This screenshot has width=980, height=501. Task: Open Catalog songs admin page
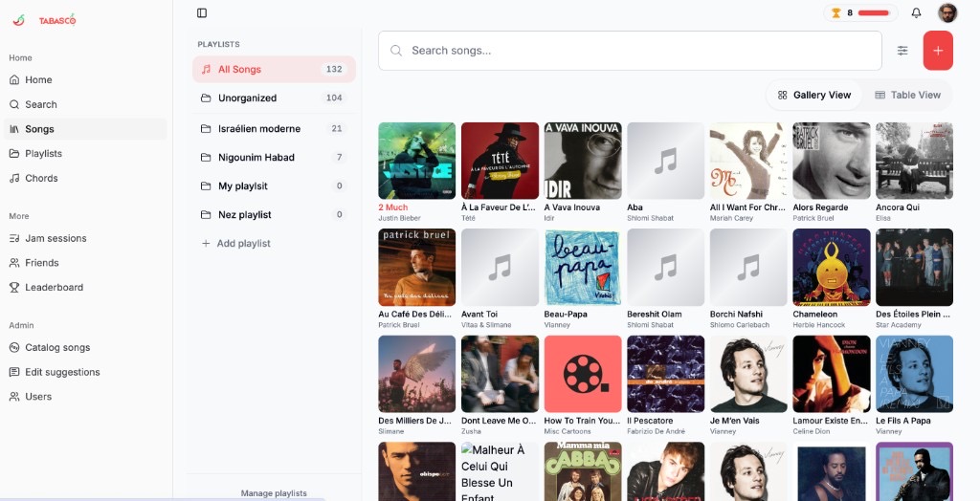pos(85,347)
